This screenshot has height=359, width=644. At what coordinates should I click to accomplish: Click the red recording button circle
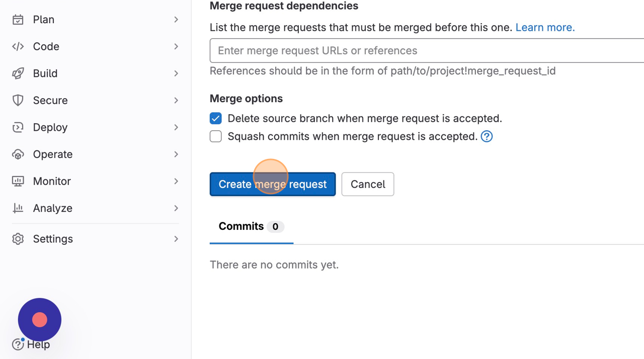coord(40,320)
